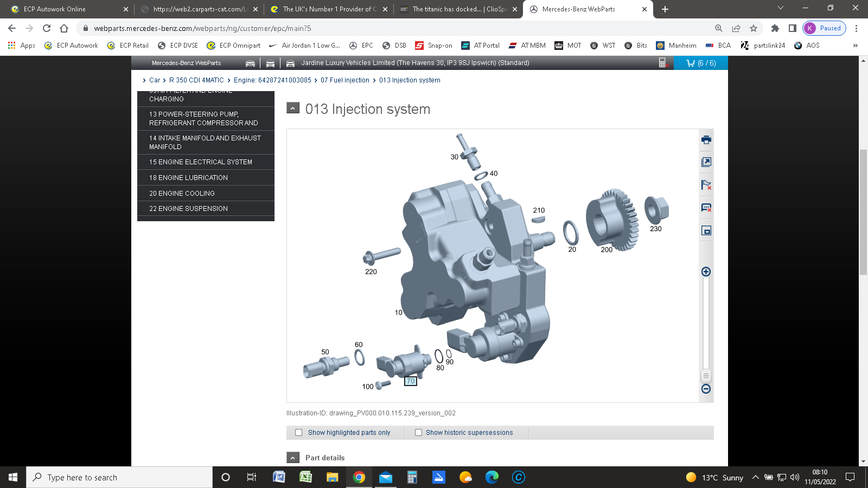This screenshot has height=488, width=868.
Task: Collapse the 013 Injection system section
Action: pyautogui.click(x=293, y=108)
